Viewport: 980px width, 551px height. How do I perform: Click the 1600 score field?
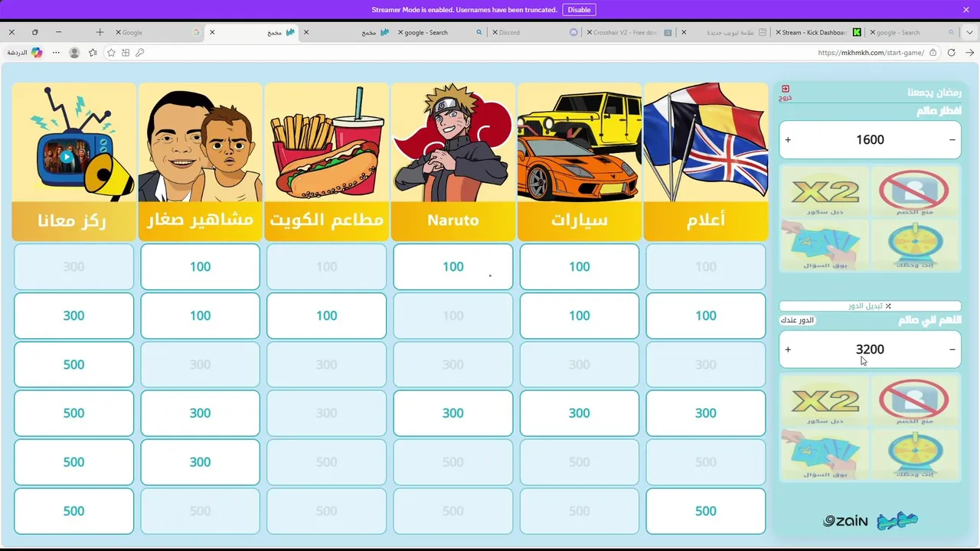(x=870, y=140)
